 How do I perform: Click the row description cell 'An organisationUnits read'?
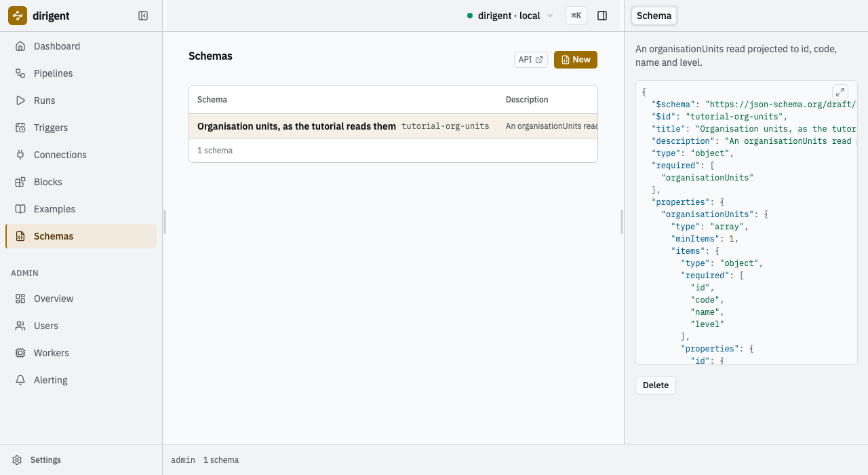[551, 126]
